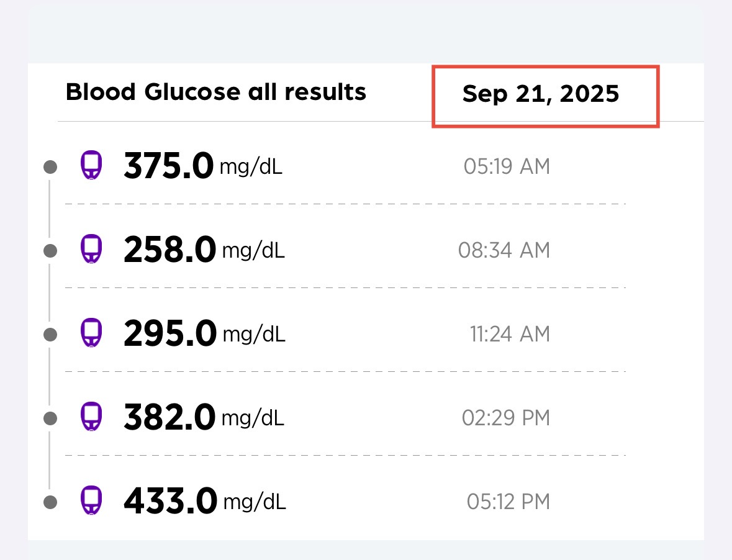
Task: Select the 258.0 mg/dL result
Action: (x=204, y=250)
